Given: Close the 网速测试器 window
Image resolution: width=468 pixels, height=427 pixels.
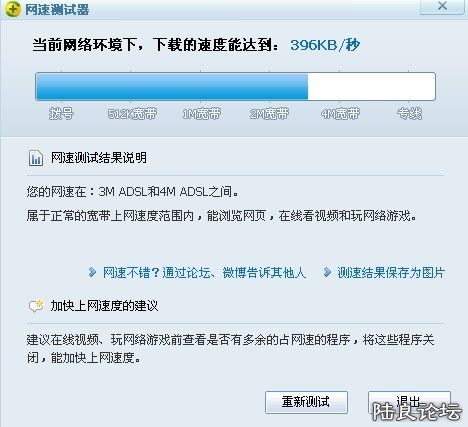Looking at the screenshot, I should [442, 6].
